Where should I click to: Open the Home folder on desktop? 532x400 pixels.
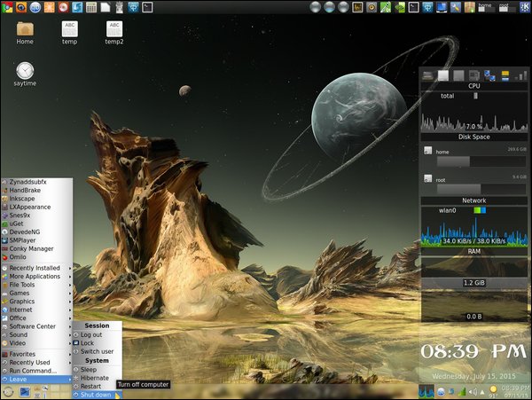coord(25,33)
